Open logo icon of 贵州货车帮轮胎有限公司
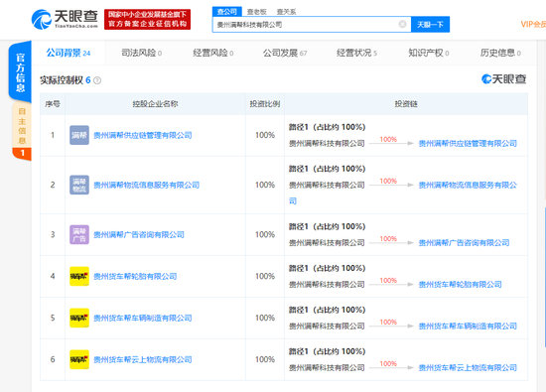Viewport: 546px width, 392px height. [x=79, y=276]
